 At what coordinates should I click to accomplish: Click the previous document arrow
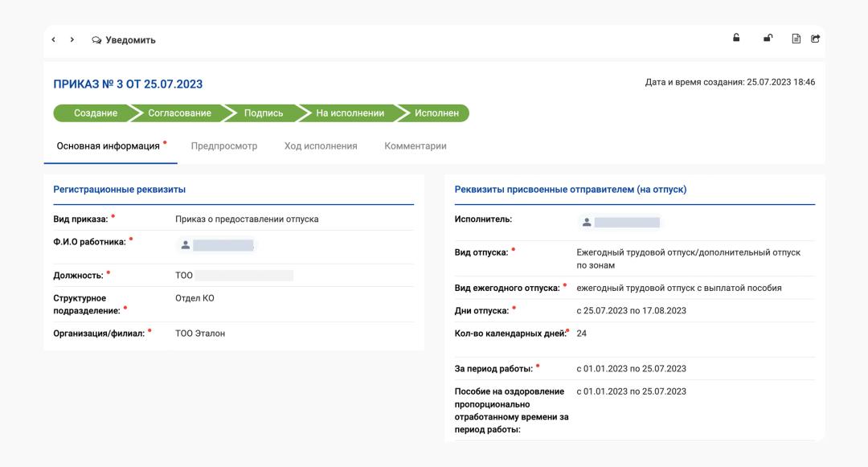54,39
